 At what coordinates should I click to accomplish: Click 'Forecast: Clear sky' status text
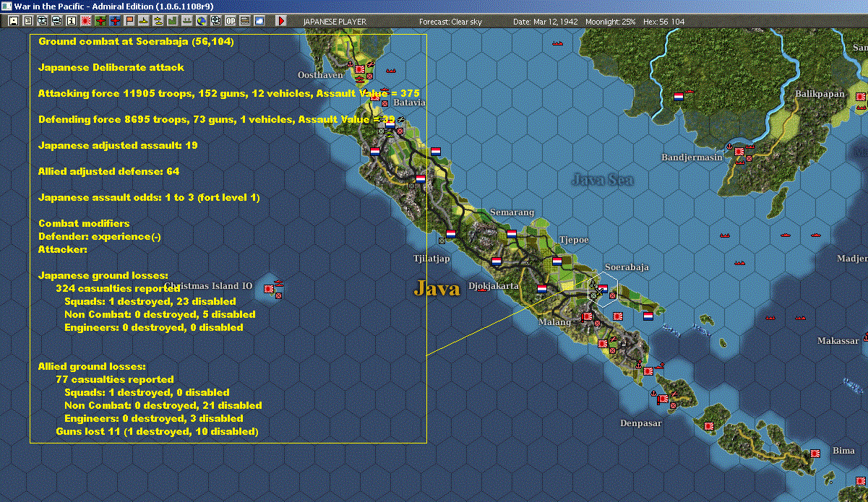(450, 22)
